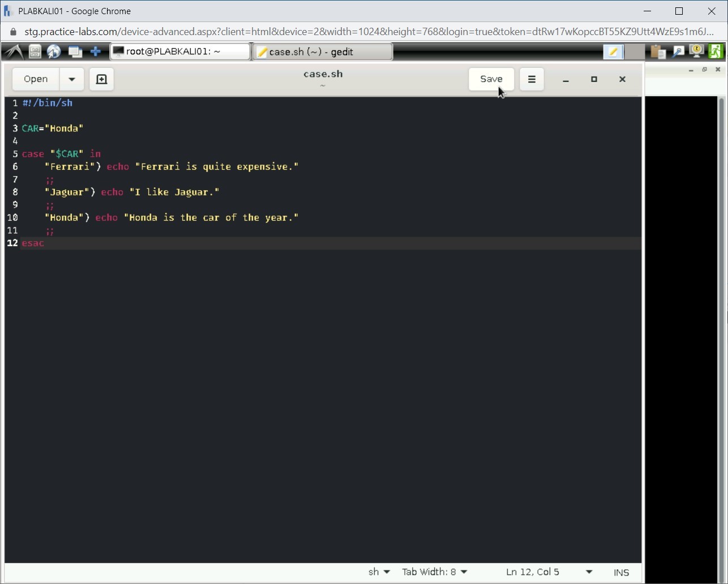Viewport: 728px width, 584px height.
Task: Open the sh language selector dropdown
Action: [379, 572]
